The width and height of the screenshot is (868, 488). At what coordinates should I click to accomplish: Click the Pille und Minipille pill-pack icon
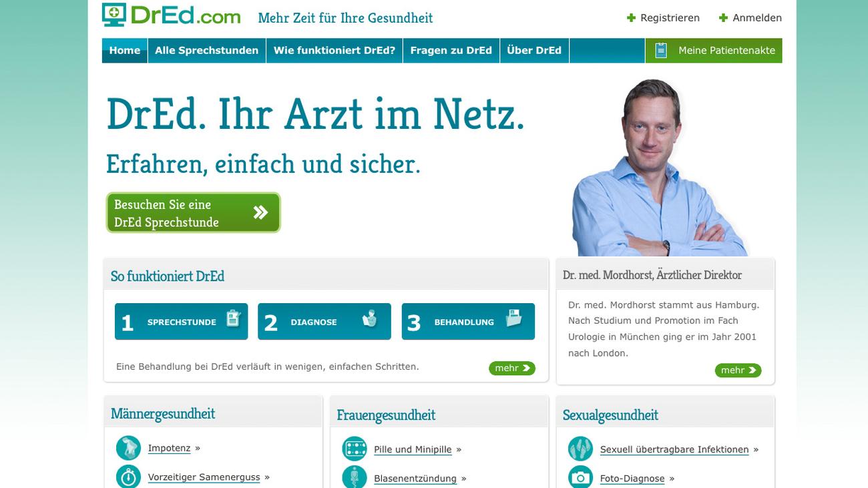(355, 449)
